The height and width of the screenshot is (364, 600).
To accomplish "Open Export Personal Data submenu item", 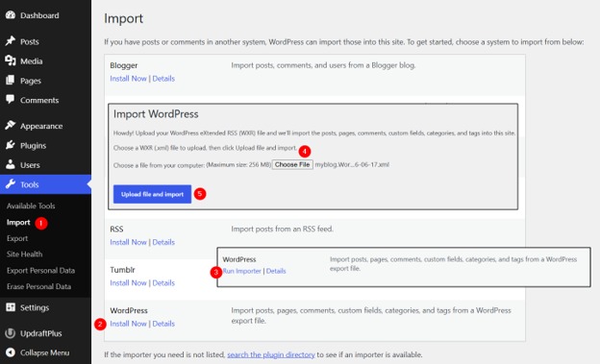I will tap(41, 271).
